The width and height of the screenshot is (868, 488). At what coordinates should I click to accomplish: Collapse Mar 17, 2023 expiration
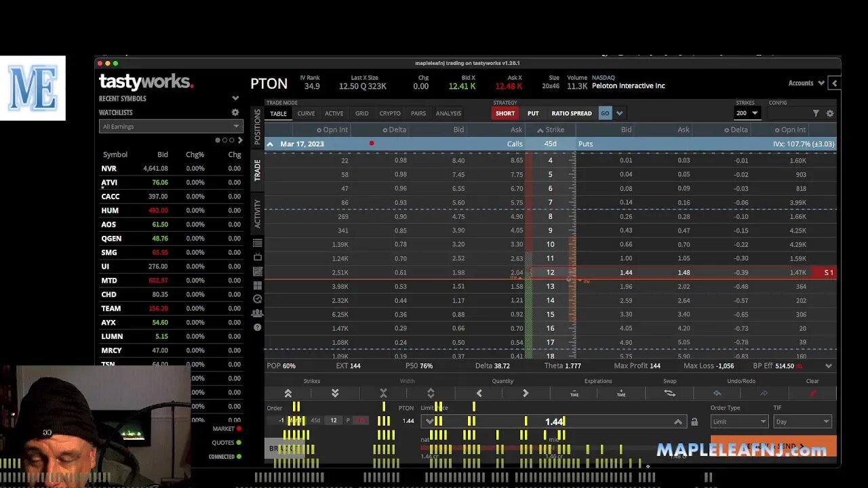[270, 144]
